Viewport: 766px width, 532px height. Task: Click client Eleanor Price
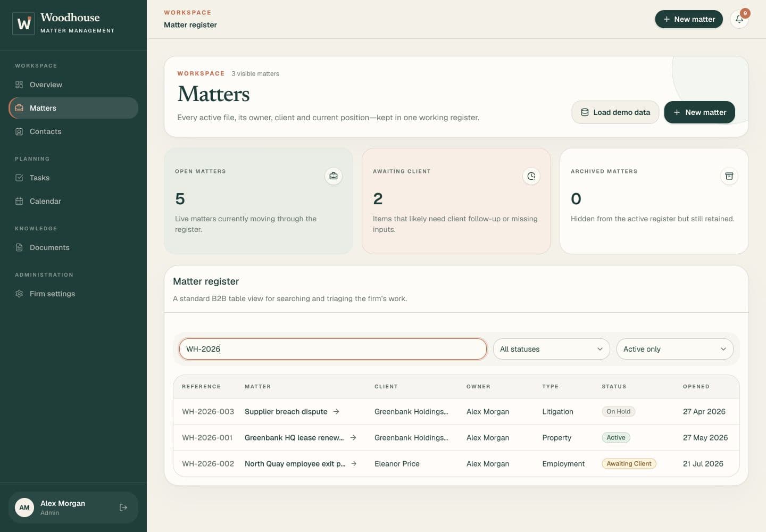(397, 464)
